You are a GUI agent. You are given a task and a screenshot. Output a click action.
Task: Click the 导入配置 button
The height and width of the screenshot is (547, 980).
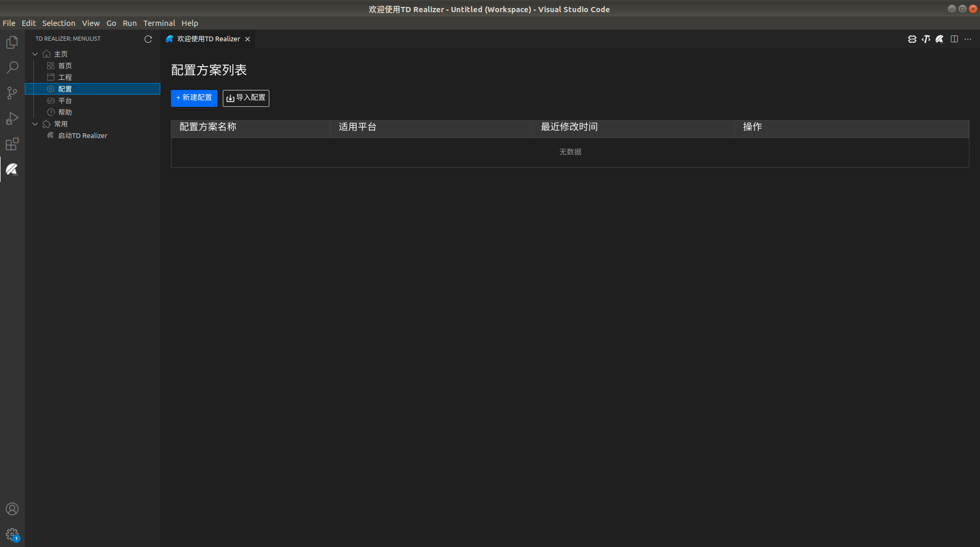click(246, 98)
